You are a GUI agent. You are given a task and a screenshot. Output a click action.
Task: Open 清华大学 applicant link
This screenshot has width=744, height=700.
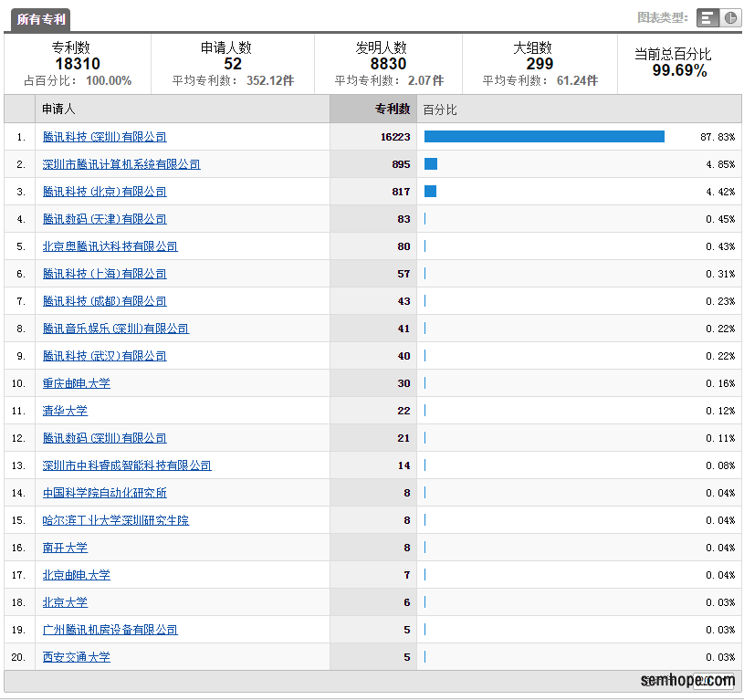[x=65, y=411]
